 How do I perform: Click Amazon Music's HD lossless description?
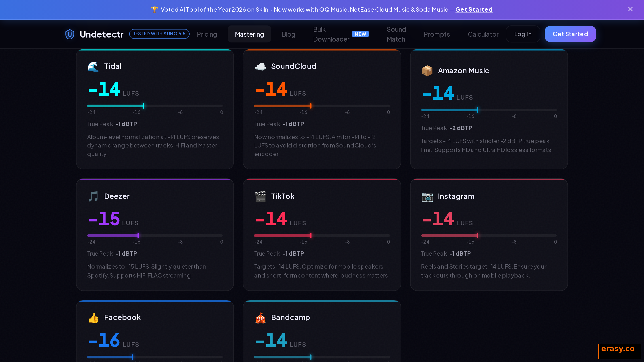(x=487, y=145)
